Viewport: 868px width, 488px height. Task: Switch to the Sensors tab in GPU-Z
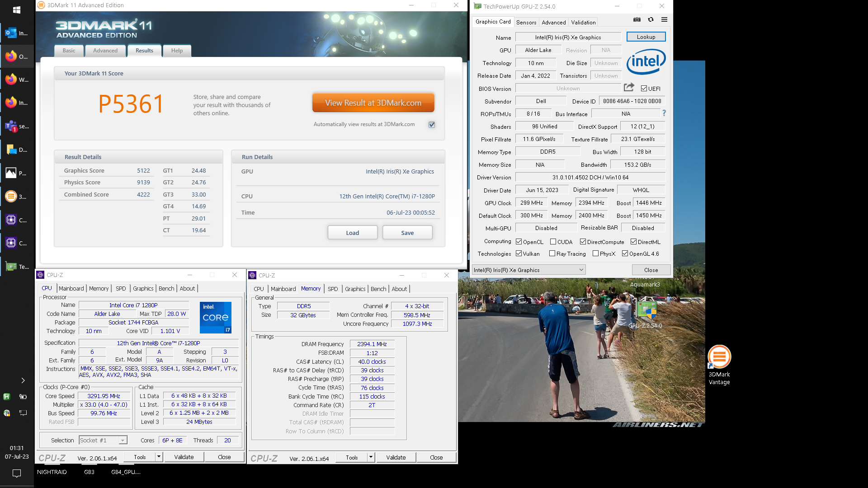526,22
